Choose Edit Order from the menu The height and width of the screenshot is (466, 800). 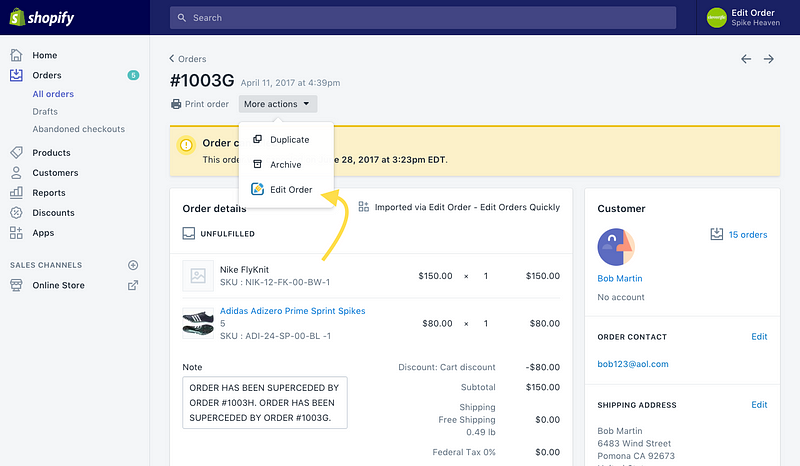[286, 189]
